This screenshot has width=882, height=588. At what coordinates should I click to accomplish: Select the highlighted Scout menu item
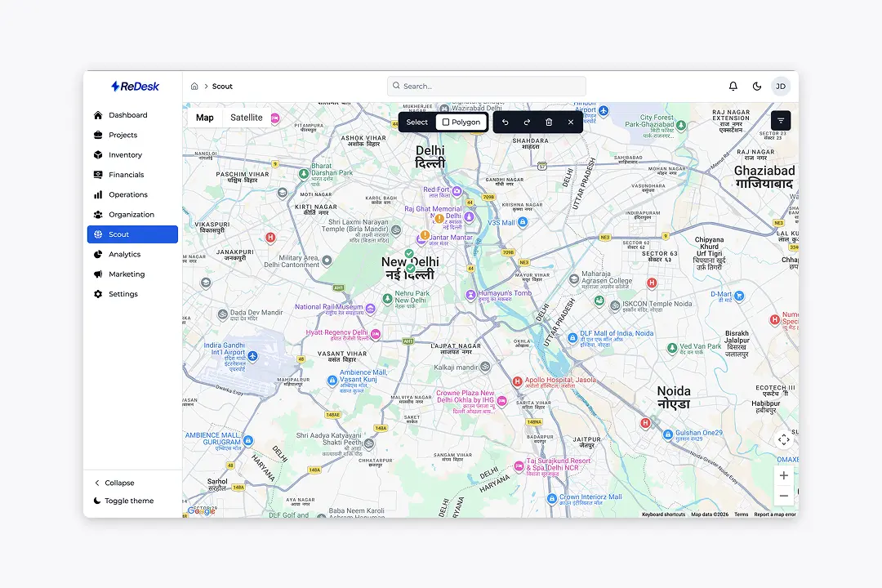click(x=133, y=234)
